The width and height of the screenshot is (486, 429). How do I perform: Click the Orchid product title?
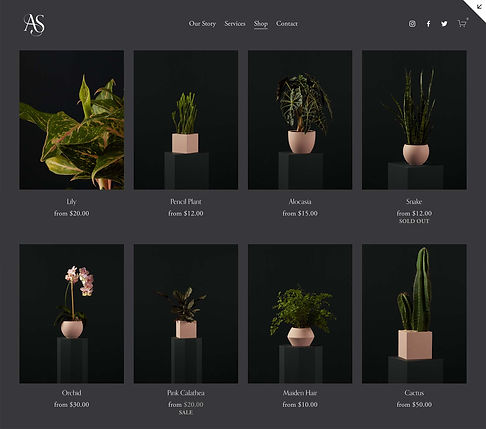point(72,393)
